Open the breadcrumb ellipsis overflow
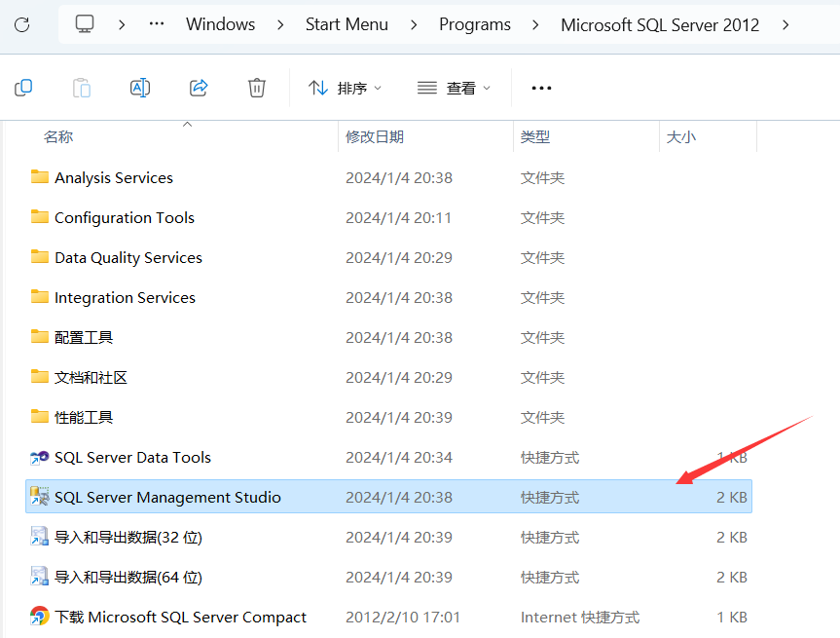This screenshot has height=638, width=840. tap(157, 24)
